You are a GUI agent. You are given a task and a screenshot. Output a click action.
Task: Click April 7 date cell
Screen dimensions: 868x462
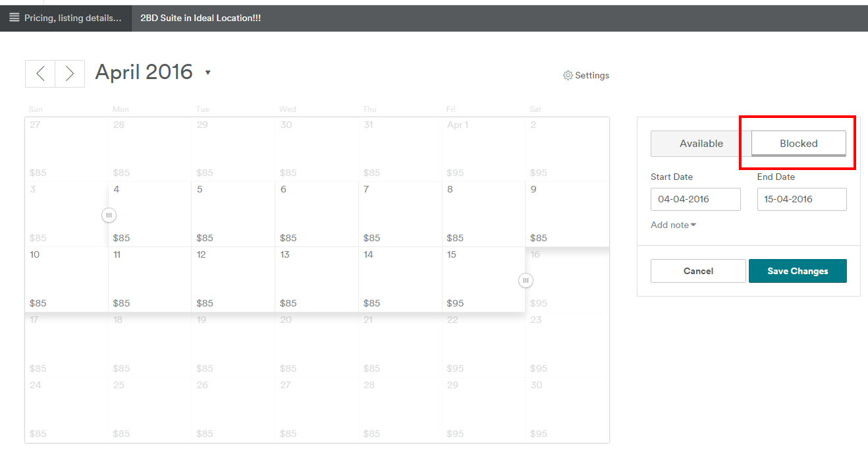click(400, 214)
